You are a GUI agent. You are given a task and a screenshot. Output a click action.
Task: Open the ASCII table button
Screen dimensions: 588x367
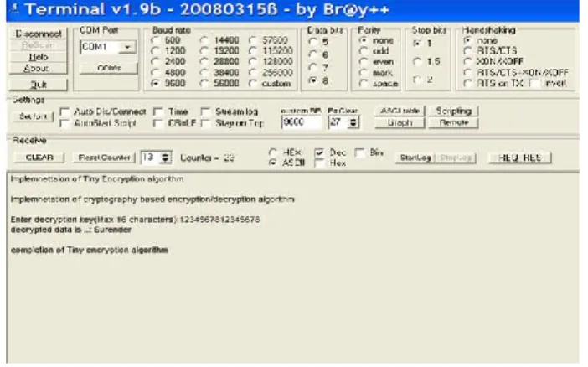pyautogui.click(x=400, y=111)
